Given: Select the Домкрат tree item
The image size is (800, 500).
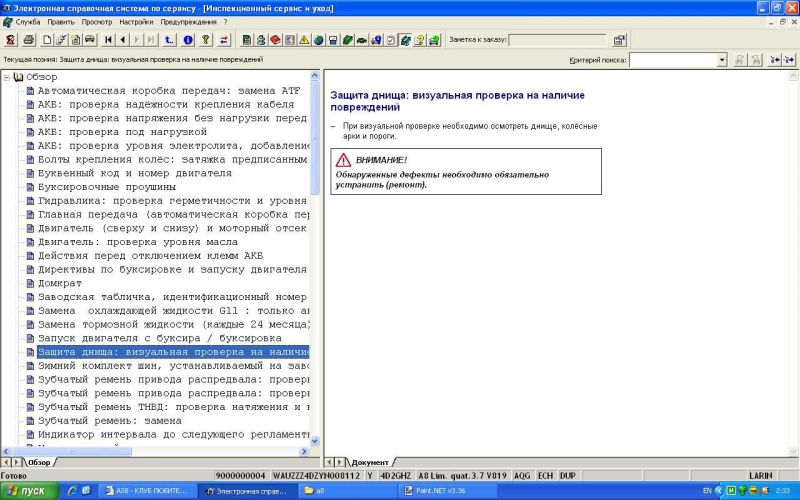Looking at the screenshot, I should pos(59,283).
